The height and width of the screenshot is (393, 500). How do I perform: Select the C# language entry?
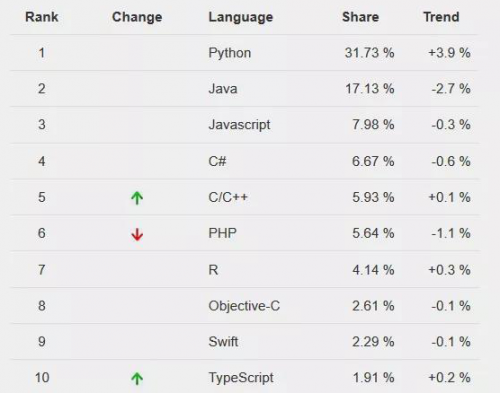pyautogui.click(x=217, y=161)
